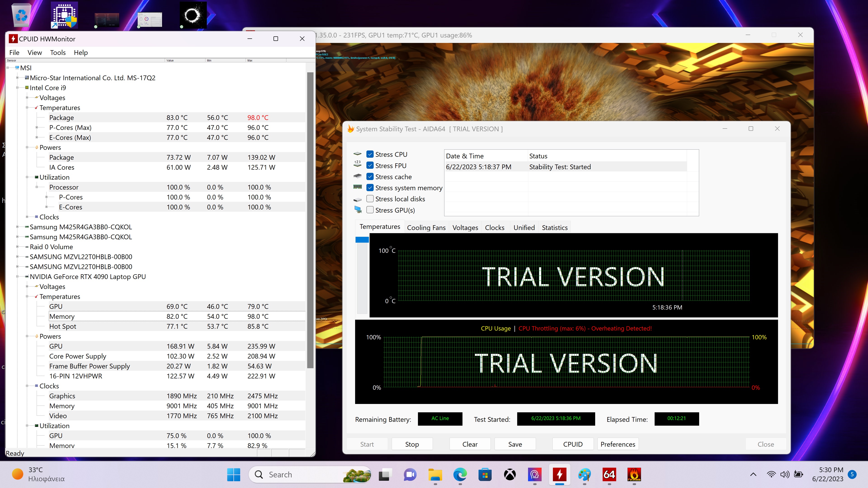Image resolution: width=868 pixels, height=488 pixels.
Task: Collapse the Intel Core i9 tree node
Action: (17, 88)
